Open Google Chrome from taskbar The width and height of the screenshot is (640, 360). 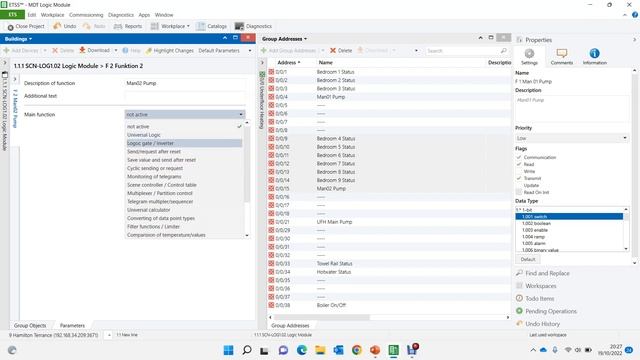point(357,350)
